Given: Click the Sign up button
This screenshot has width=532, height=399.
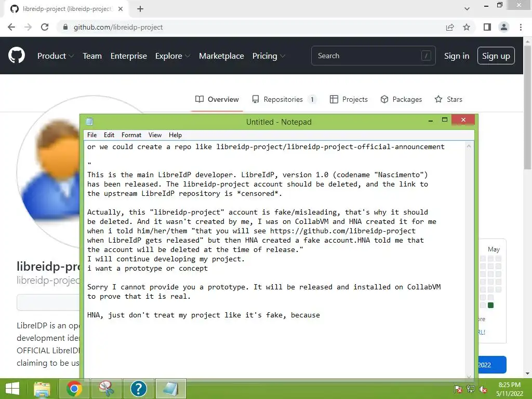Looking at the screenshot, I should click(x=496, y=56).
